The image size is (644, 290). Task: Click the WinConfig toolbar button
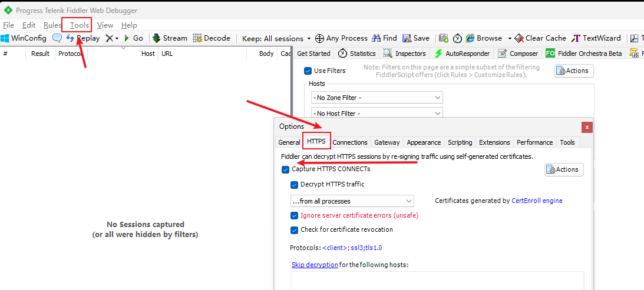click(x=24, y=38)
